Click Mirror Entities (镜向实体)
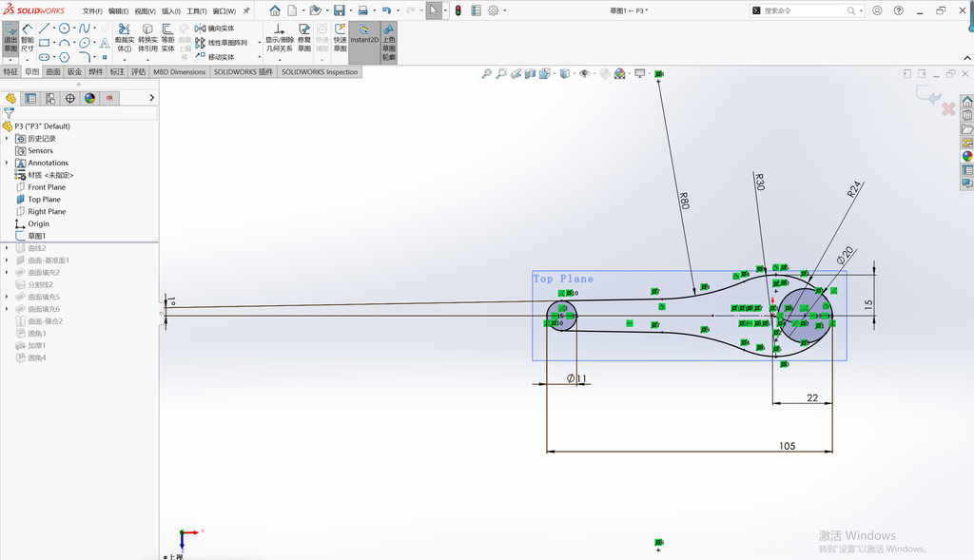The image size is (974, 560). (x=214, y=29)
